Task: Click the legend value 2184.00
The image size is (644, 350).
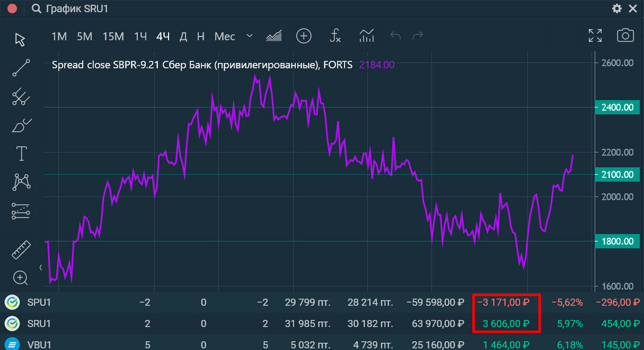Action: [x=377, y=65]
